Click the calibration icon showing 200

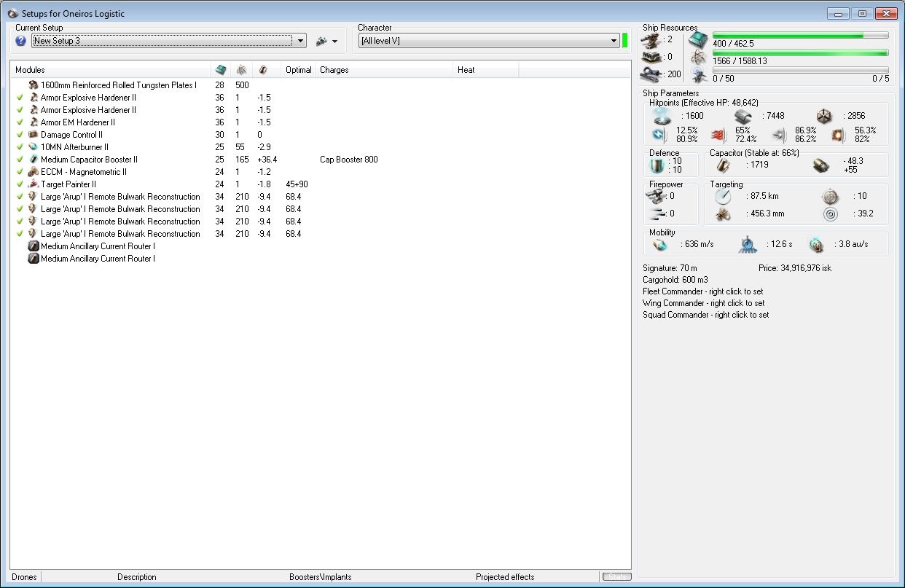[651, 74]
